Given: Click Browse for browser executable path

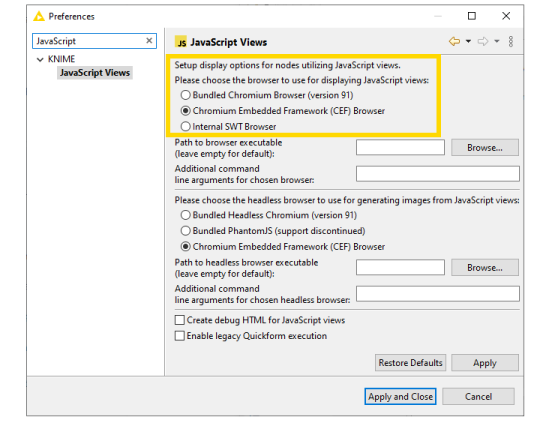Looking at the screenshot, I should pyautogui.click(x=485, y=148).
